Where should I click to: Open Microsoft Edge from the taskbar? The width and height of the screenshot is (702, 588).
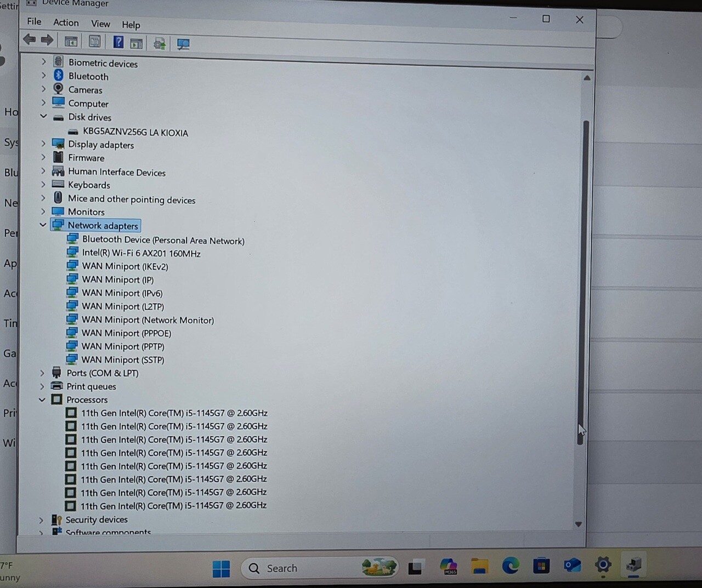pyautogui.click(x=511, y=566)
